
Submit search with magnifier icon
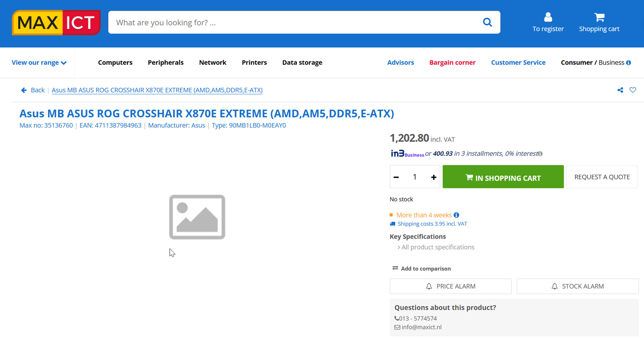coord(487,23)
